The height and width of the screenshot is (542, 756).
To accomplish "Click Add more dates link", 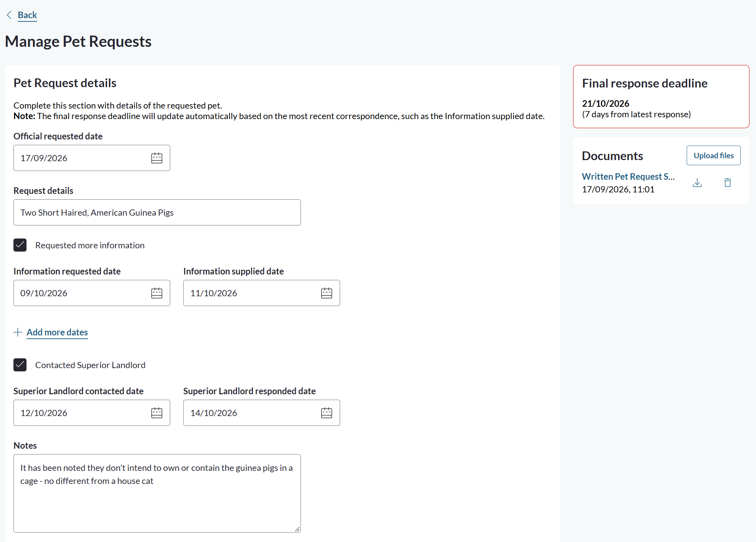I will (x=57, y=332).
